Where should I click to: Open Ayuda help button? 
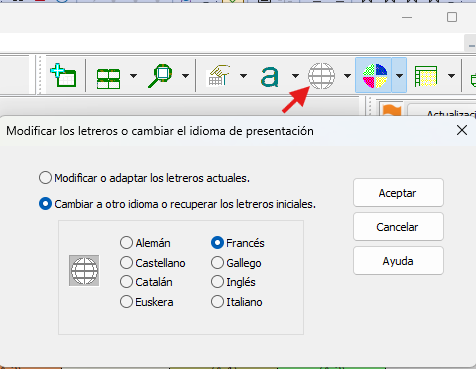click(398, 261)
